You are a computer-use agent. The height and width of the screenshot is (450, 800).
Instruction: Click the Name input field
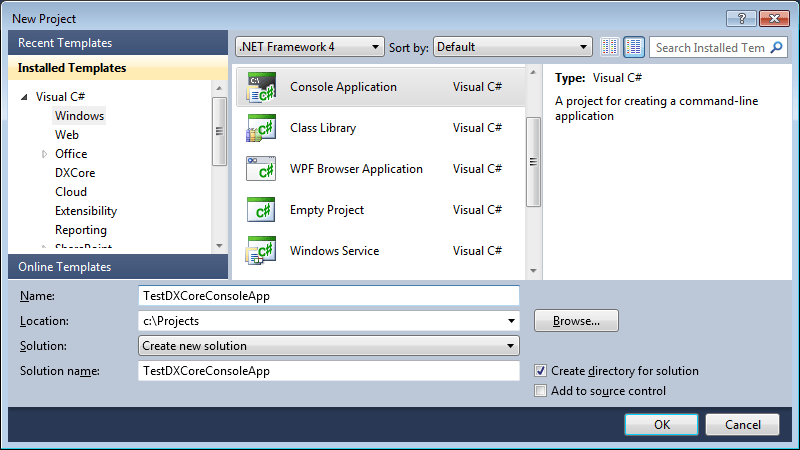point(329,296)
